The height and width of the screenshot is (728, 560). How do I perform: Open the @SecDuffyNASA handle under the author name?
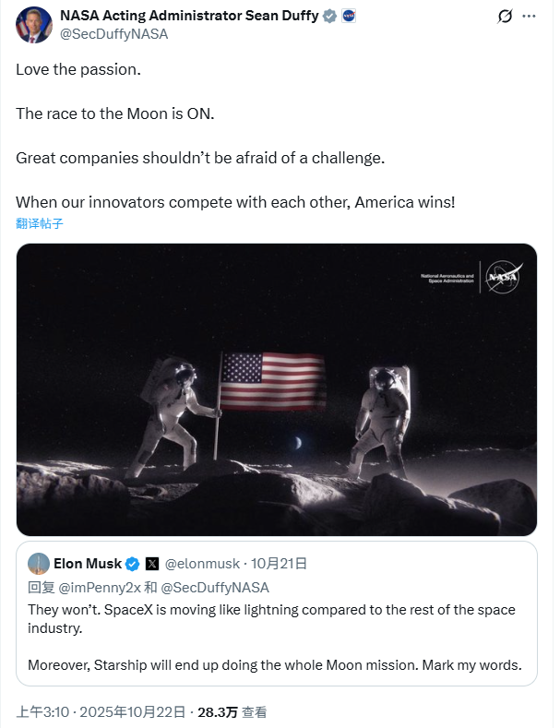pyautogui.click(x=114, y=33)
